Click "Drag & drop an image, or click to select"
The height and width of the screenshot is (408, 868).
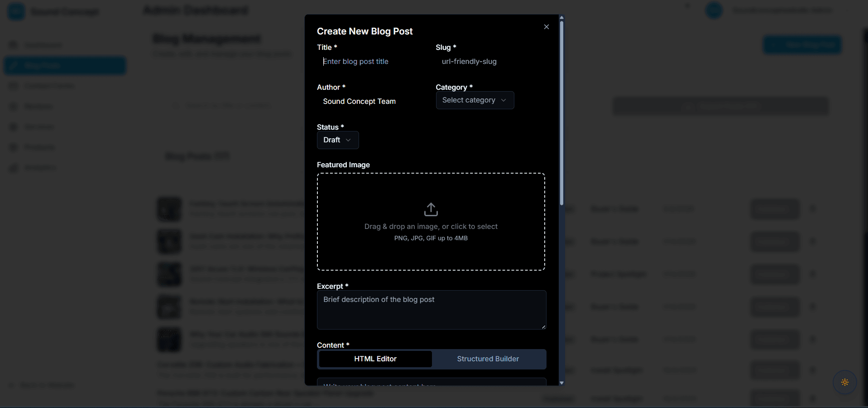pos(431,227)
